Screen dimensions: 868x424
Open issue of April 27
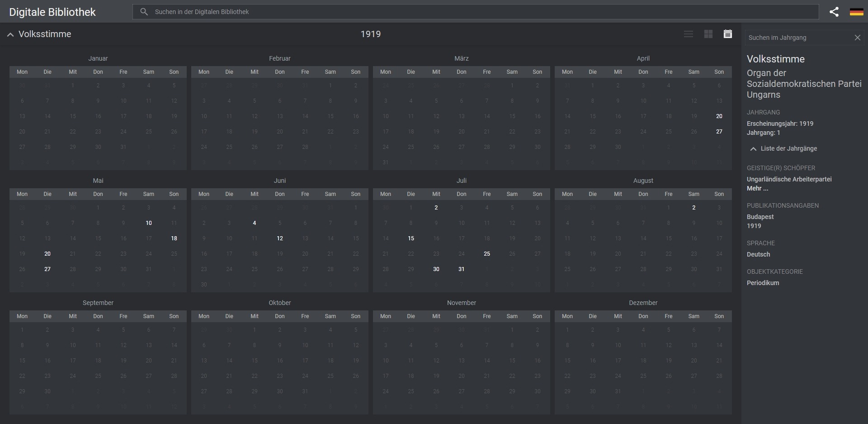point(719,132)
